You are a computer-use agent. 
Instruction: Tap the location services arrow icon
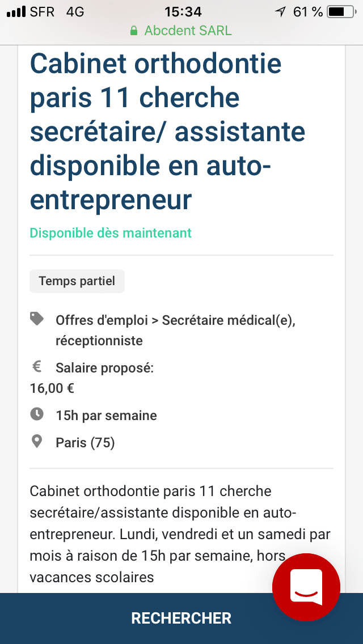[x=280, y=11]
